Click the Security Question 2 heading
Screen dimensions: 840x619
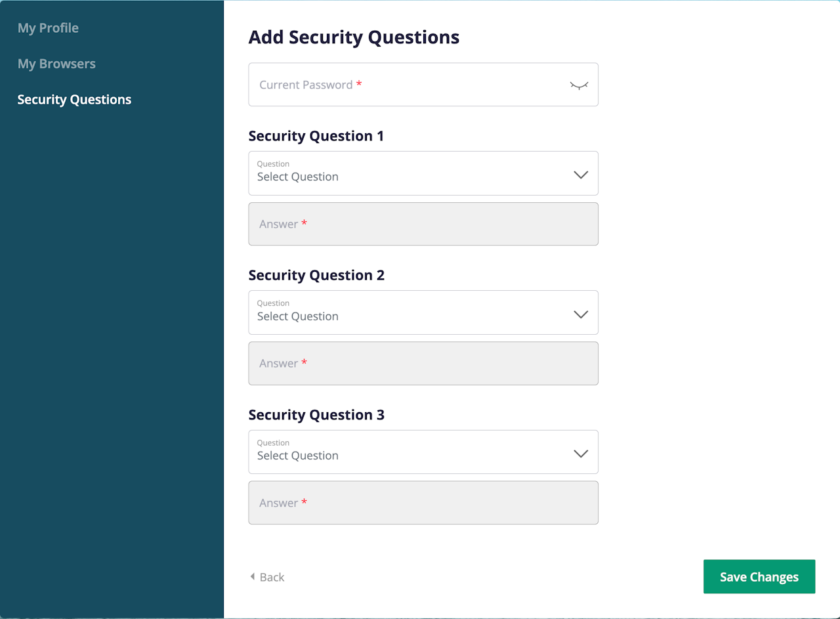coord(316,276)
